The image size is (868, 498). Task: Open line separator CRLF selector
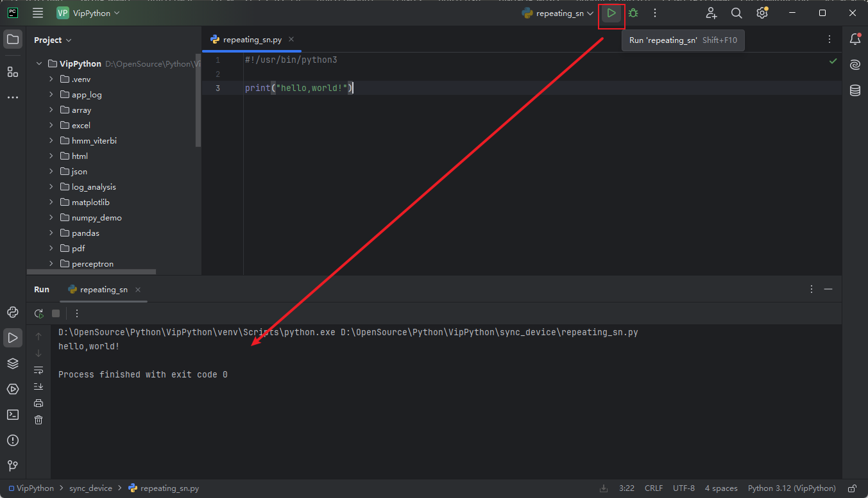pos(654,488)
